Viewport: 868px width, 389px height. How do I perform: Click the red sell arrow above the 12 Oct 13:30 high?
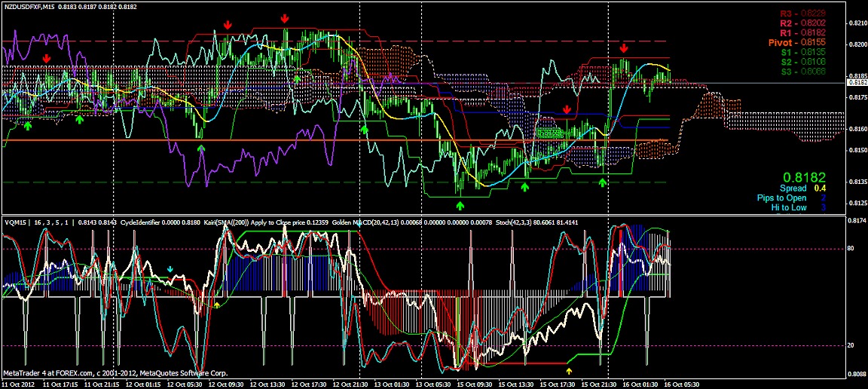[x=285, y=19]
